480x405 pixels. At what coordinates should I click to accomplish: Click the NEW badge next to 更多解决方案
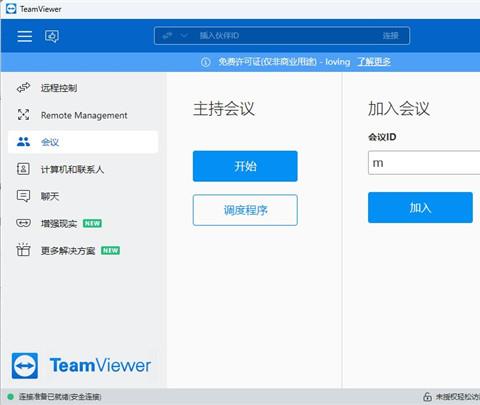(111, 250)
